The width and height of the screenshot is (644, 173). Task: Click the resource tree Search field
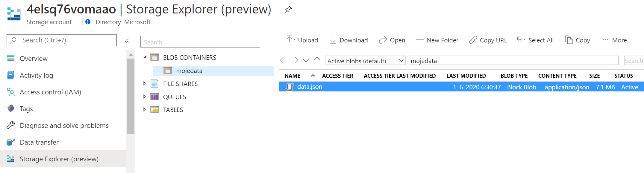pos(200,42)
